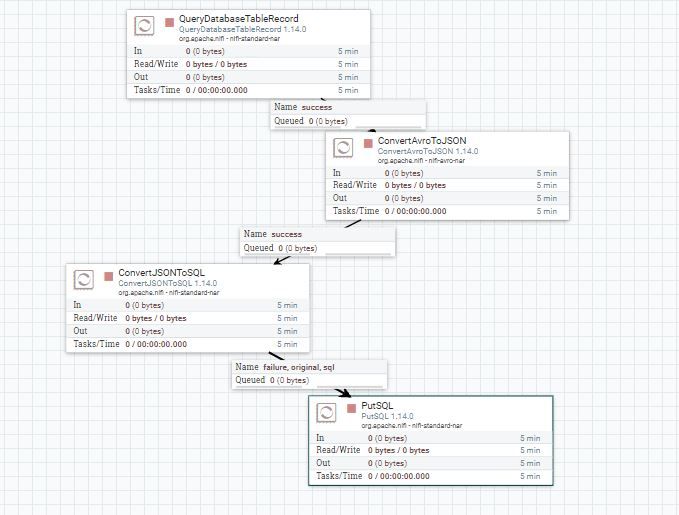Click the PutSQL 1.14.0 version text
The height and width of the screenshot is (515, 679).
(x=387, y=416)
